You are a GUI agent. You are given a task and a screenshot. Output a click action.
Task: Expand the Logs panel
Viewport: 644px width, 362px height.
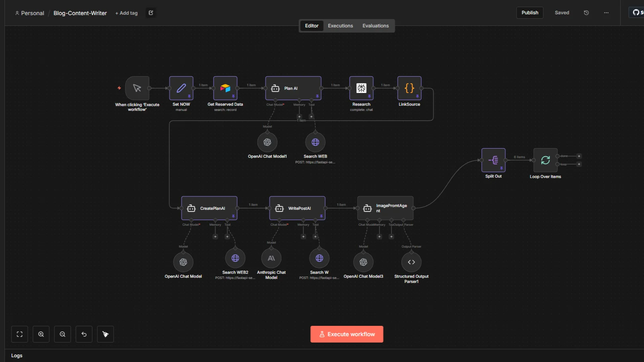(x=17, y=356)
